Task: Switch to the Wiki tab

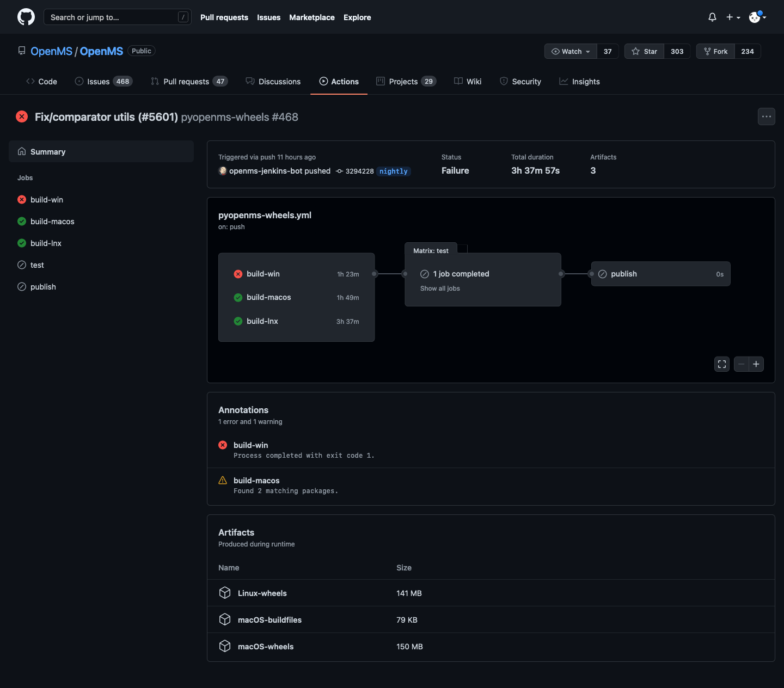Action: coord(468,82)
